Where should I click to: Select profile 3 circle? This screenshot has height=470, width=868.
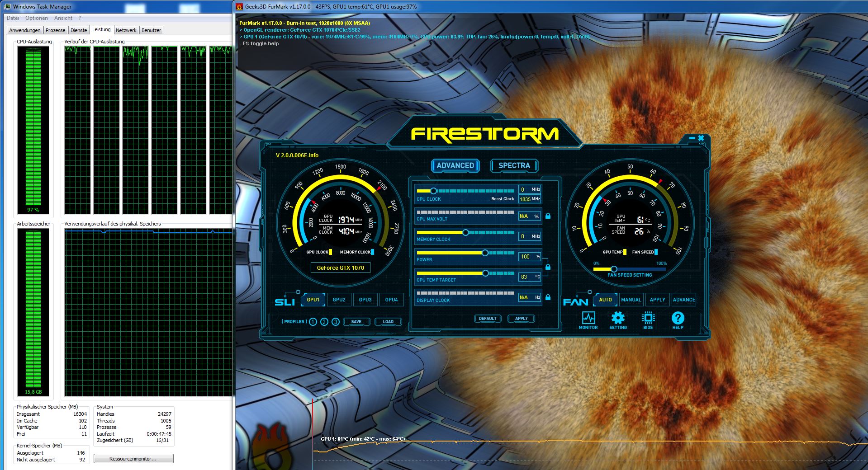pyautogui.click(x=336, y=322)
